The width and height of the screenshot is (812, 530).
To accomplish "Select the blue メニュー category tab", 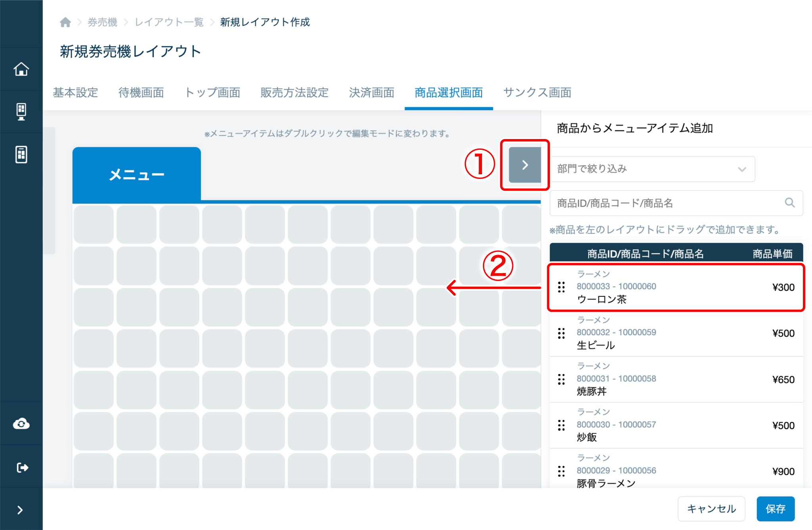I will tap(137, 174).
